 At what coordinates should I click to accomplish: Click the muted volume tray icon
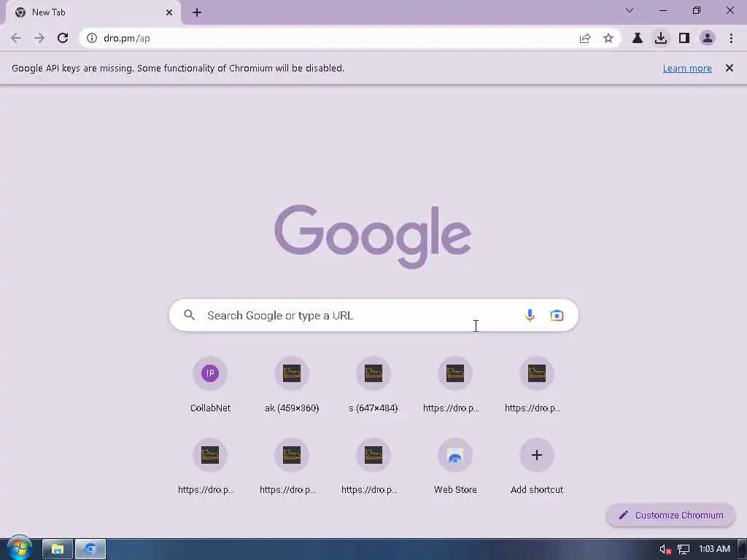pos(665,549)
